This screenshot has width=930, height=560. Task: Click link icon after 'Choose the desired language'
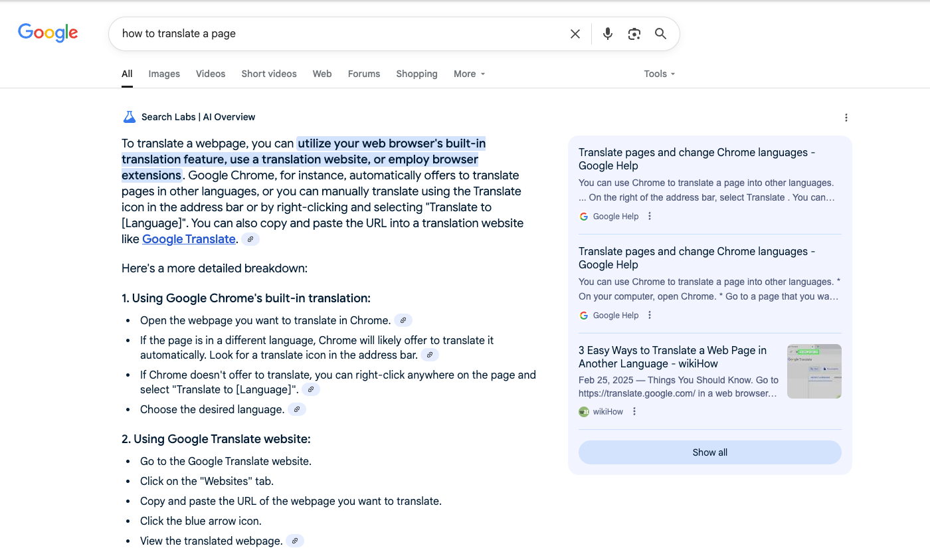click(x=297, y=409)
